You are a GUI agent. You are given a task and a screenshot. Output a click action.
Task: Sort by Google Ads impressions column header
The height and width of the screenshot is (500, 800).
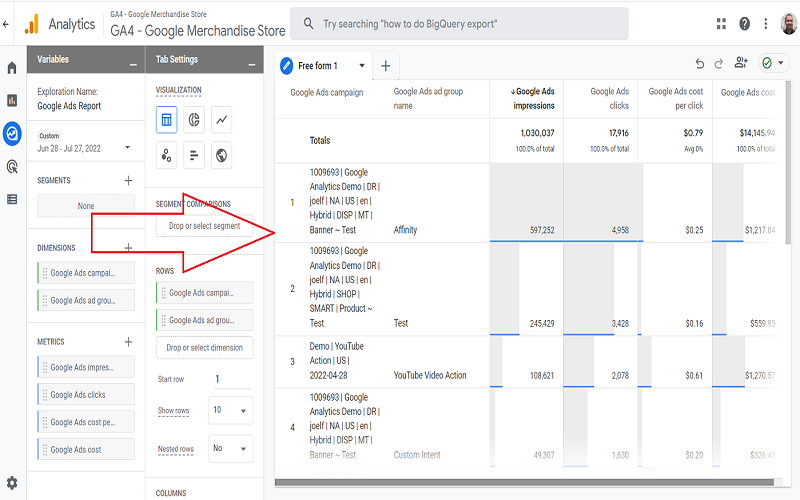click(532, 98)
